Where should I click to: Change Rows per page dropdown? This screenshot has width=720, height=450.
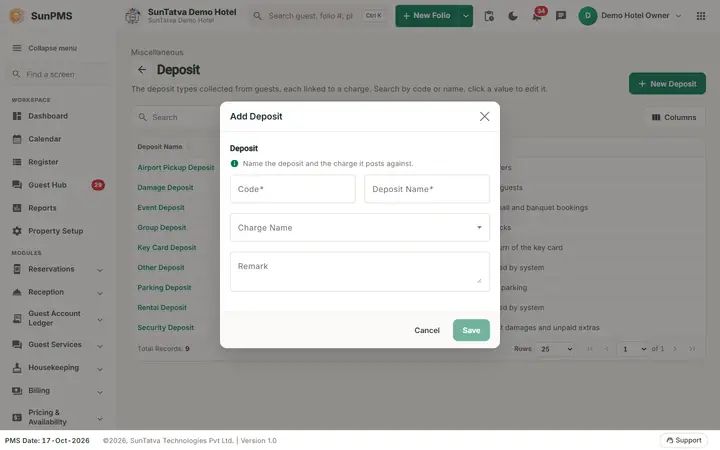click(x=555, y=349)
